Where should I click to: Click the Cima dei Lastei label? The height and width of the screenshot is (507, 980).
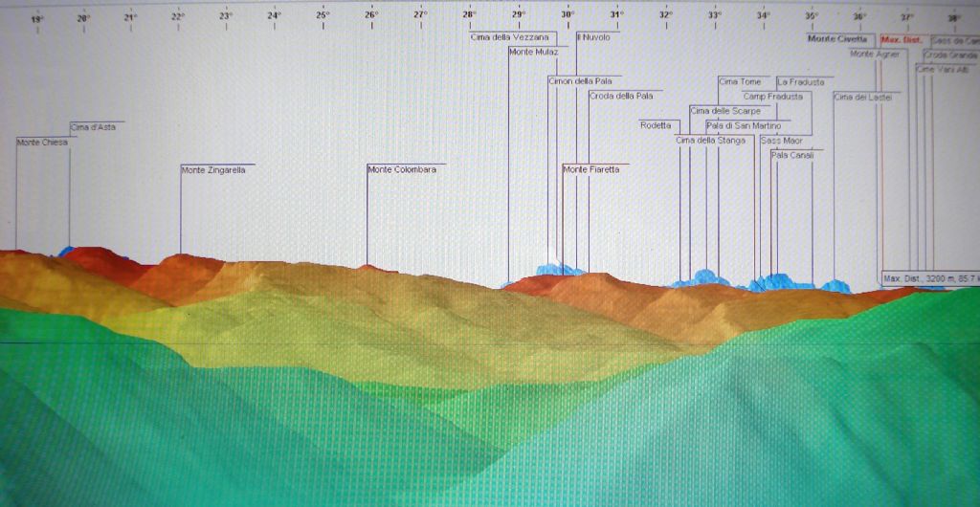coord(863,97)
